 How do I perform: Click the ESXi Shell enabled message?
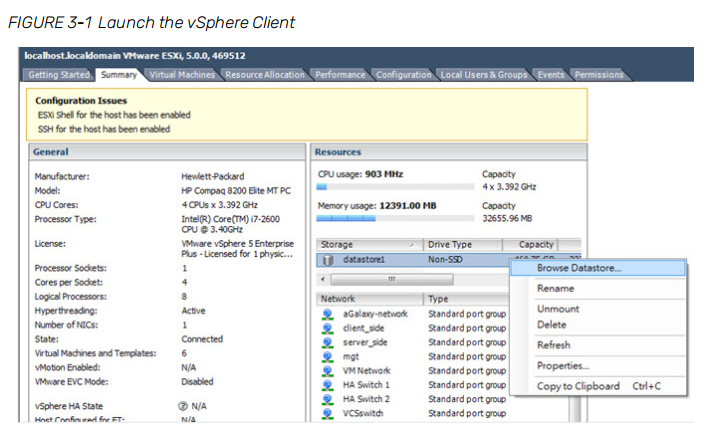coord(114,115)
